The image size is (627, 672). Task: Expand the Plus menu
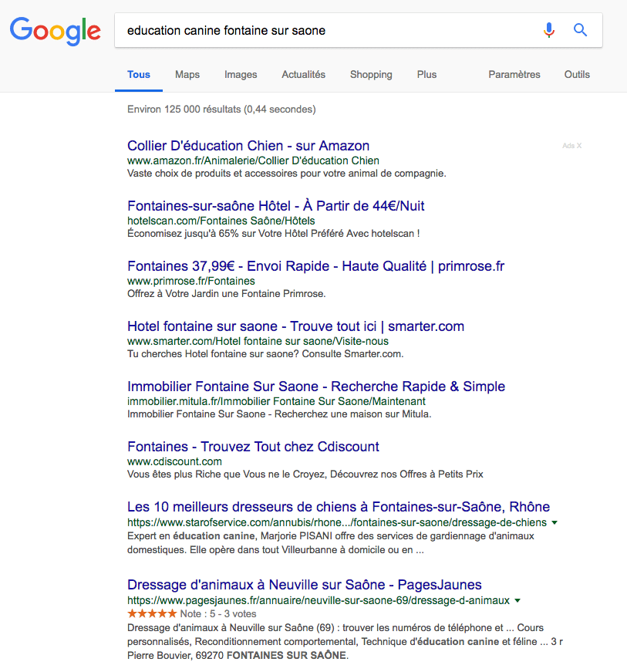click(x=427, y=75)
